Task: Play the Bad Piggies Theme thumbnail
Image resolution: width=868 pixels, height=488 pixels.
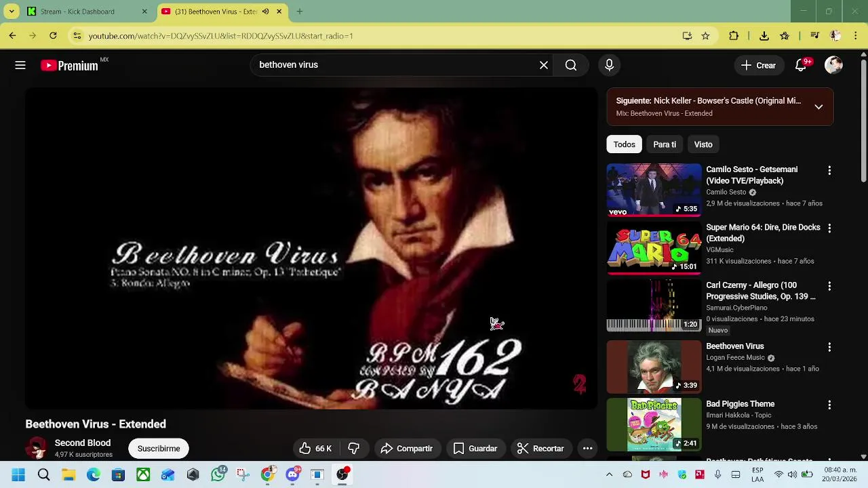Action: (654, 424)
